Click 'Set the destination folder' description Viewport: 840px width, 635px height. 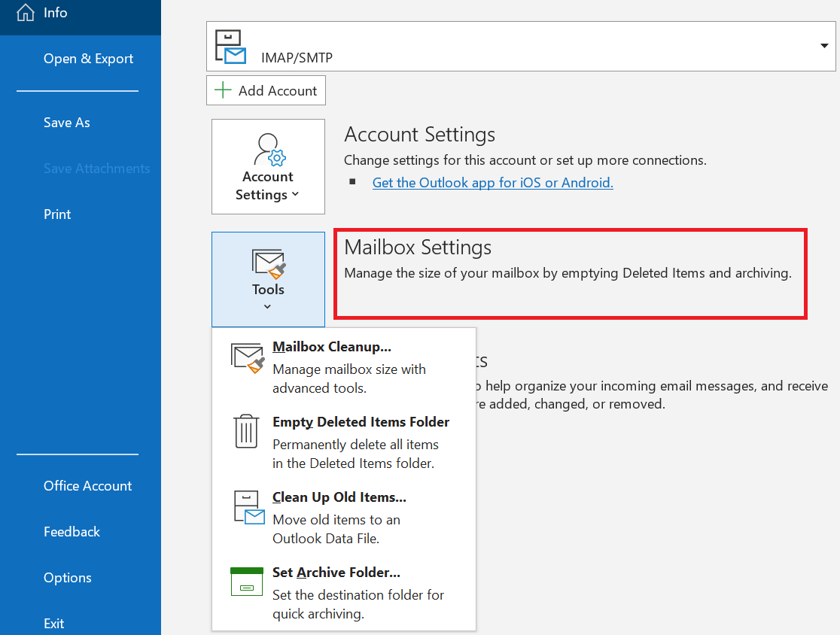[x=358, y=604]
